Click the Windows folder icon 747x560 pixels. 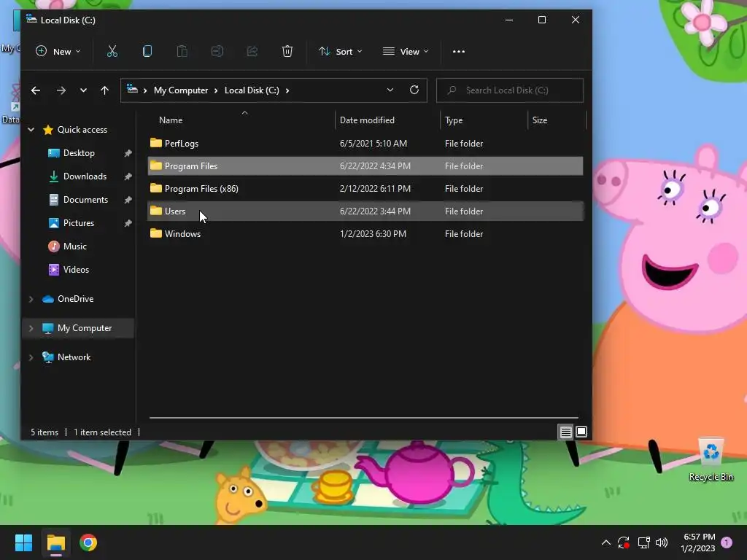click(156, 233)
